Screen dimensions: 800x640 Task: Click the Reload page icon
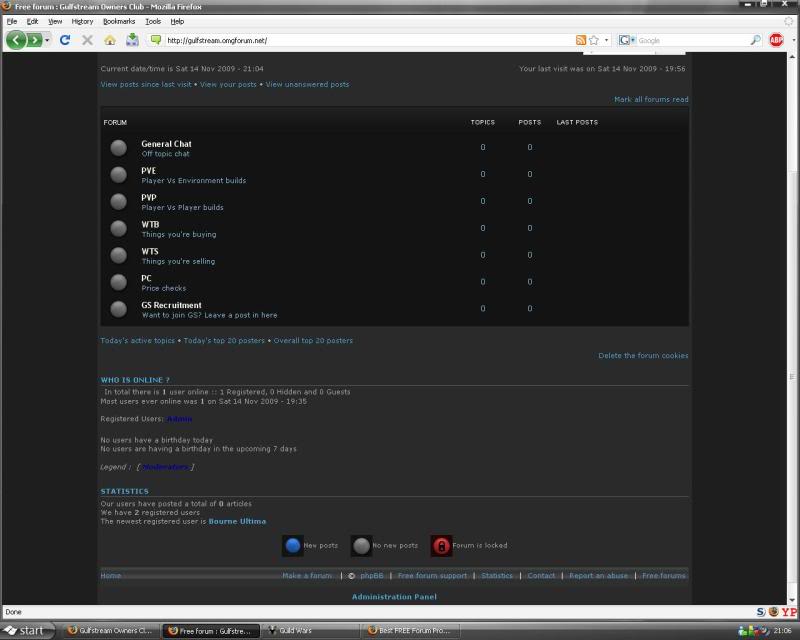[65, 40]
